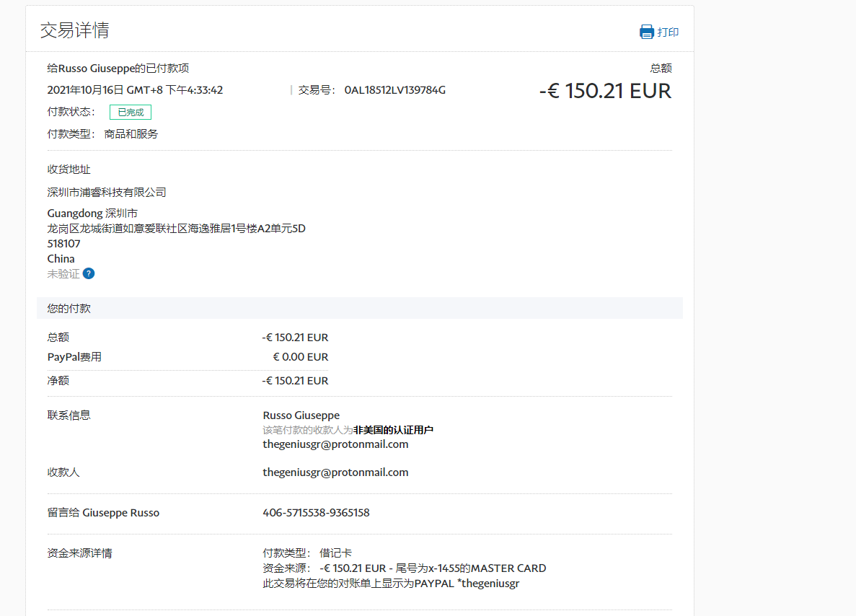Click the 净额 net amount value
The height and width of the screenshot is (616, 856).
point(295,381)
